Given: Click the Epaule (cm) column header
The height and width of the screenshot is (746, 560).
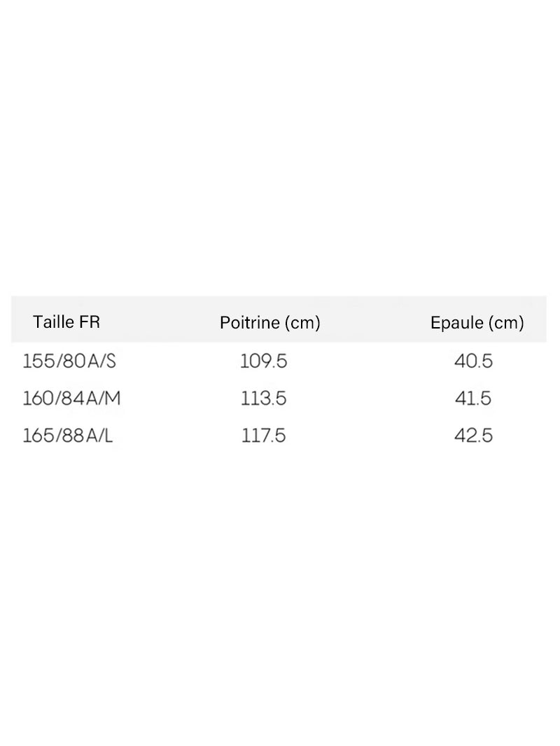Looking at the screenshot, I should tap(477, 323).
